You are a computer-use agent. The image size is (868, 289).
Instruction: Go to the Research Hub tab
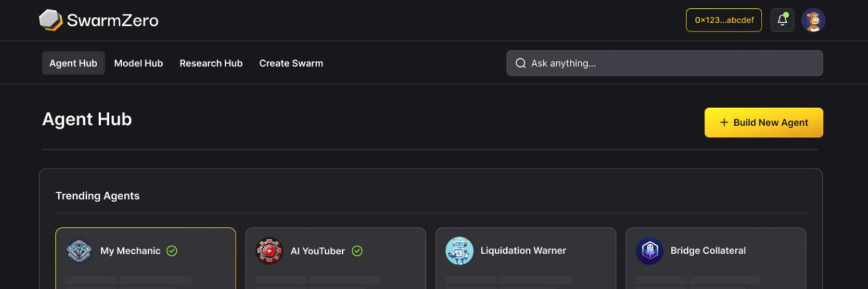211,63
